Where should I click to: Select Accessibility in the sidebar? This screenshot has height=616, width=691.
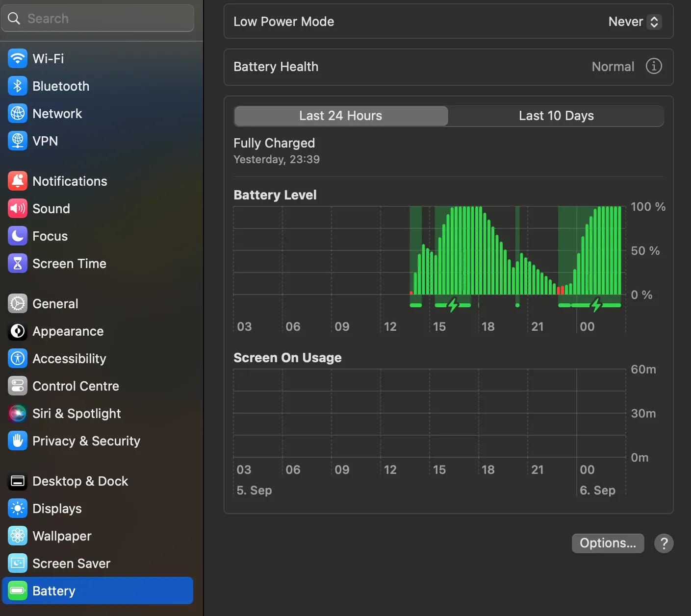69,359
